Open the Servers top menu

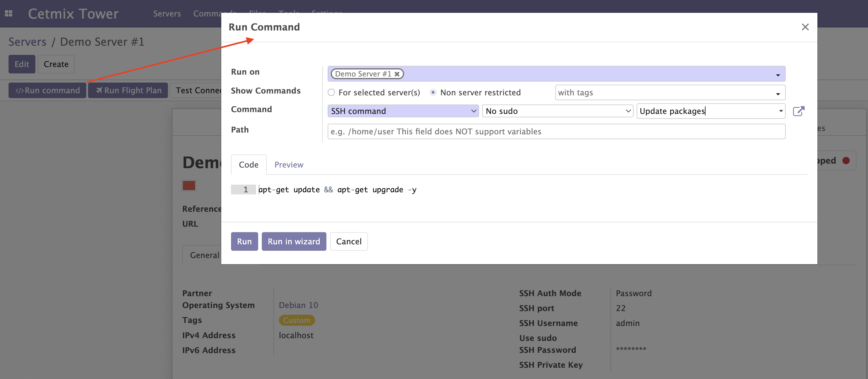point(167,13)
